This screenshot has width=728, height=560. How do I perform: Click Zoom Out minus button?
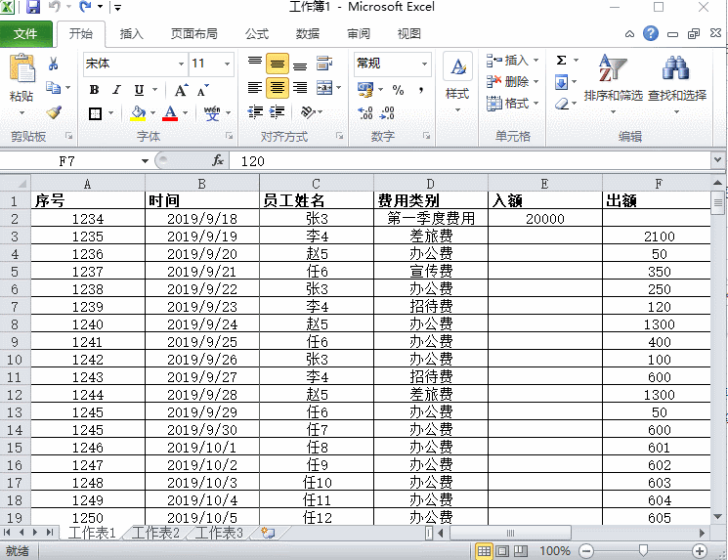click(586, 551)
